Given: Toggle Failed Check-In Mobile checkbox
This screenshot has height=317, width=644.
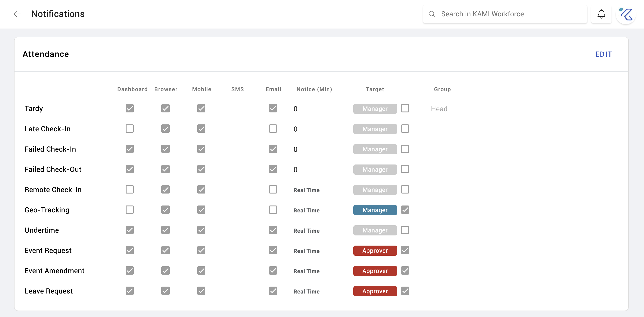Looking at the screenshot, I should [x=201, y=149].
